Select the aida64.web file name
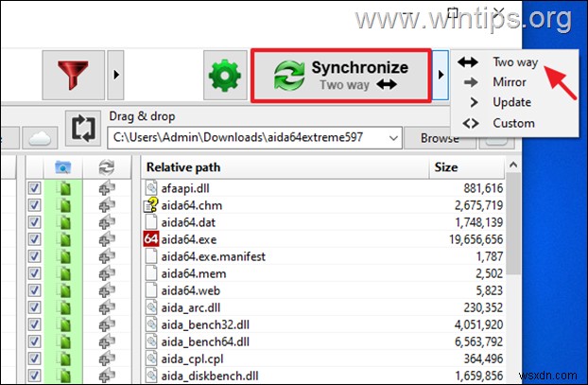Viewport: 588px width, 385px height. pos(191,290)
